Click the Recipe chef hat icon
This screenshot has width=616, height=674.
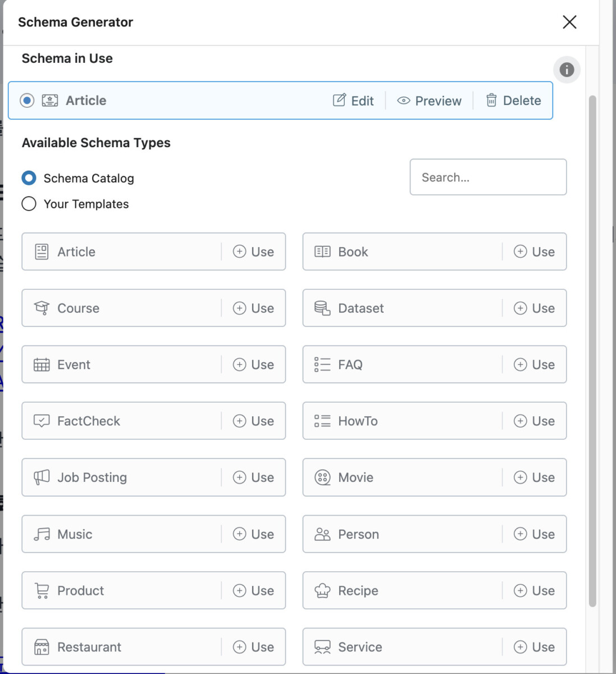click(322, 590)
